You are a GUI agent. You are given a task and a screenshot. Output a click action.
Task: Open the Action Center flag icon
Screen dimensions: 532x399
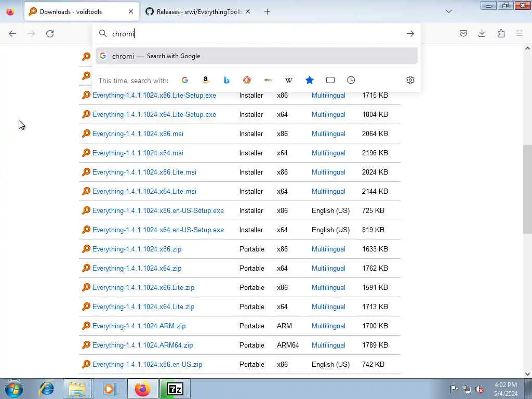454,389
